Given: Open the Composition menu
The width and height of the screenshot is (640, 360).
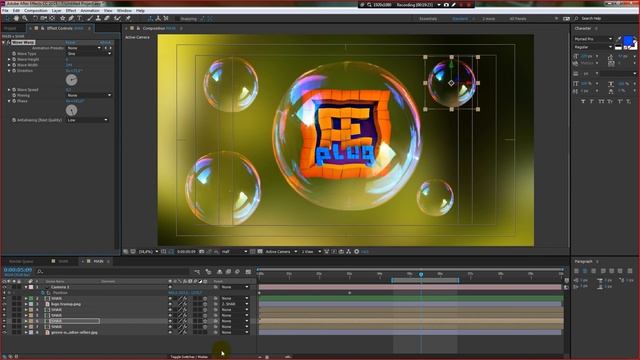Looking at the screenshot, I should point(36,11).
